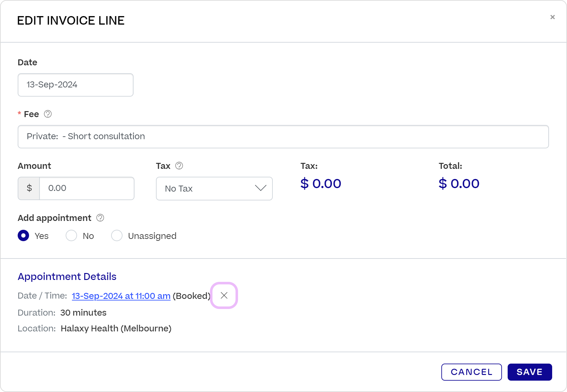567x392 pixels.
Task: Select the 'Halaxy Health (Melbourne)' location text
Action: 116,329
